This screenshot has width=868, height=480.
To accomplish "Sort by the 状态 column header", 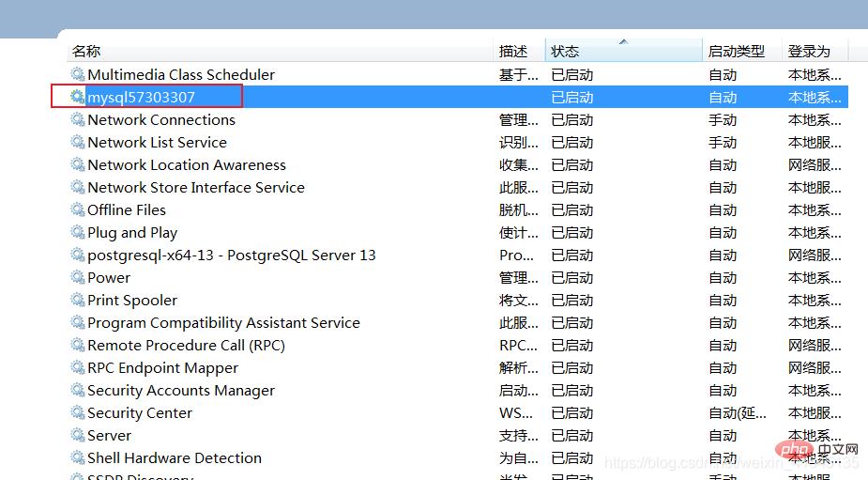I will coord(565,52).
